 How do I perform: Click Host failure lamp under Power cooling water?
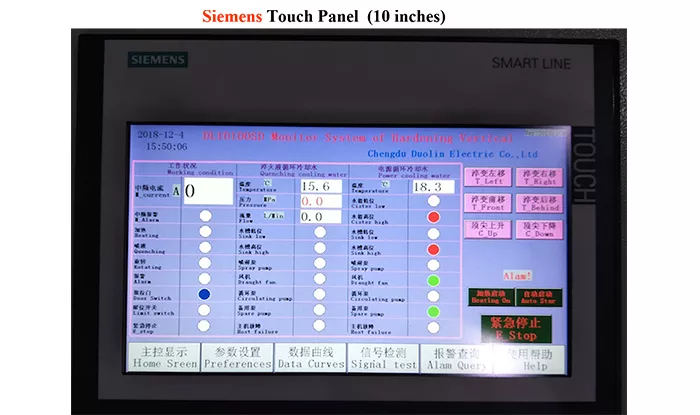(x=433, y=328)
